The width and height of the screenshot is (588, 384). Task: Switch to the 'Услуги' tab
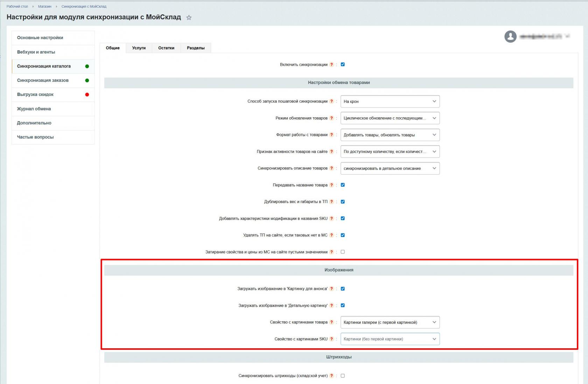(x=139, y=48)
